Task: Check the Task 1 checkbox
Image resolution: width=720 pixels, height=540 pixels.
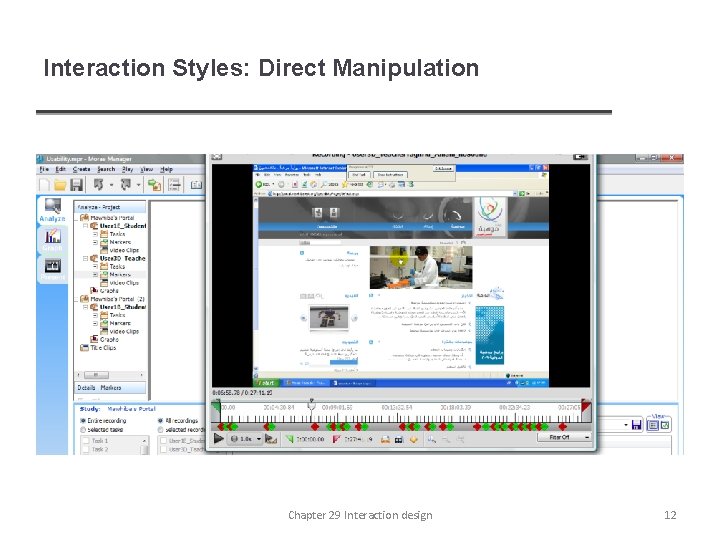Action: pyautogui.click(x=86, y=441)
